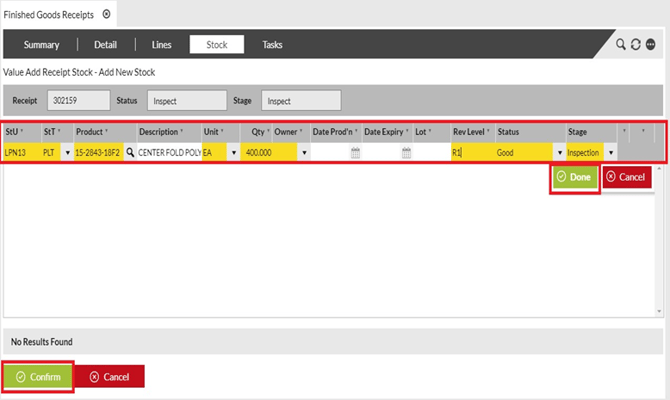
Task: Open the Status Good dropdown
Action: point(559,153)
